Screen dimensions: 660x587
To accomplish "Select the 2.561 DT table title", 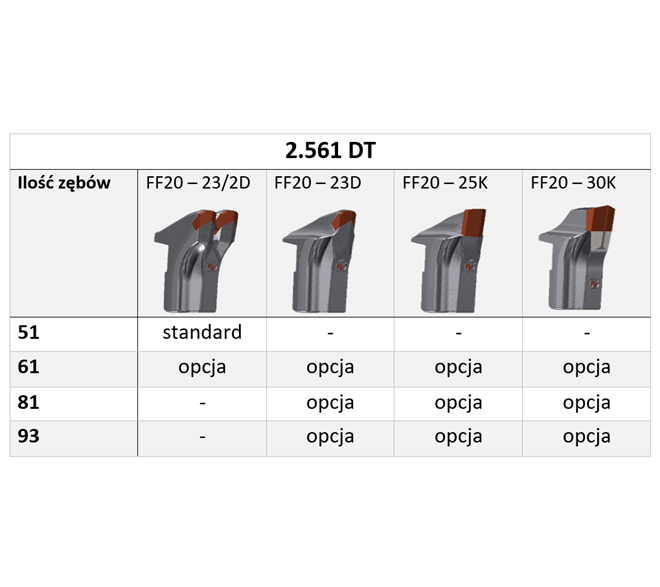I will click(x=330, y=151).
